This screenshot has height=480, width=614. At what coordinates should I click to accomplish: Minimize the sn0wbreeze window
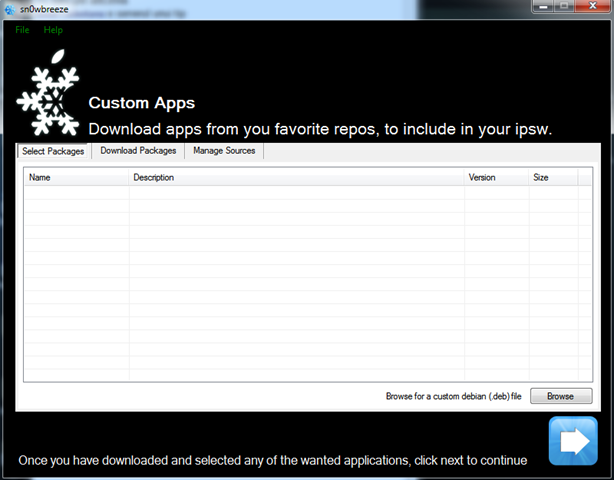[x=544, y=6]
